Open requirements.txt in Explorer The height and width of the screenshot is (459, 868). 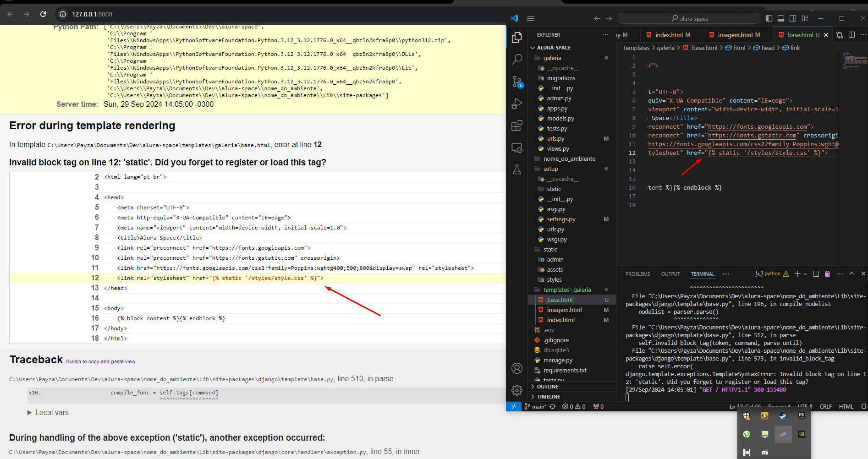coord(572,370)
